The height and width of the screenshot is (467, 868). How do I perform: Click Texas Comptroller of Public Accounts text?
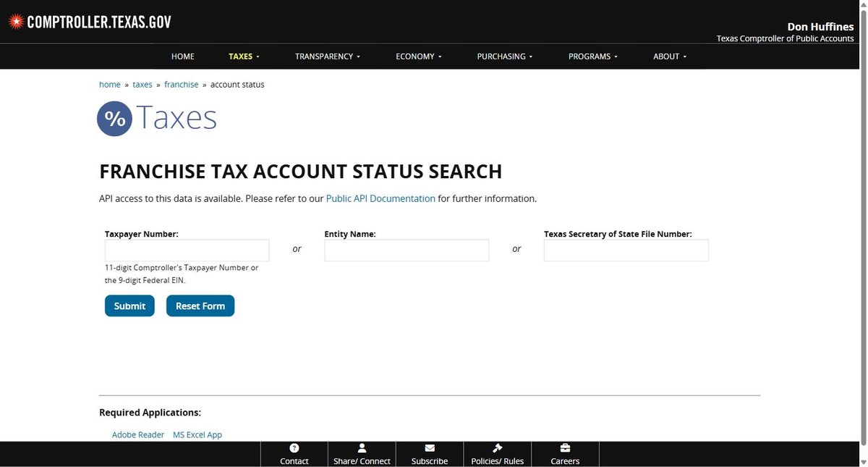tap(786, 38)
